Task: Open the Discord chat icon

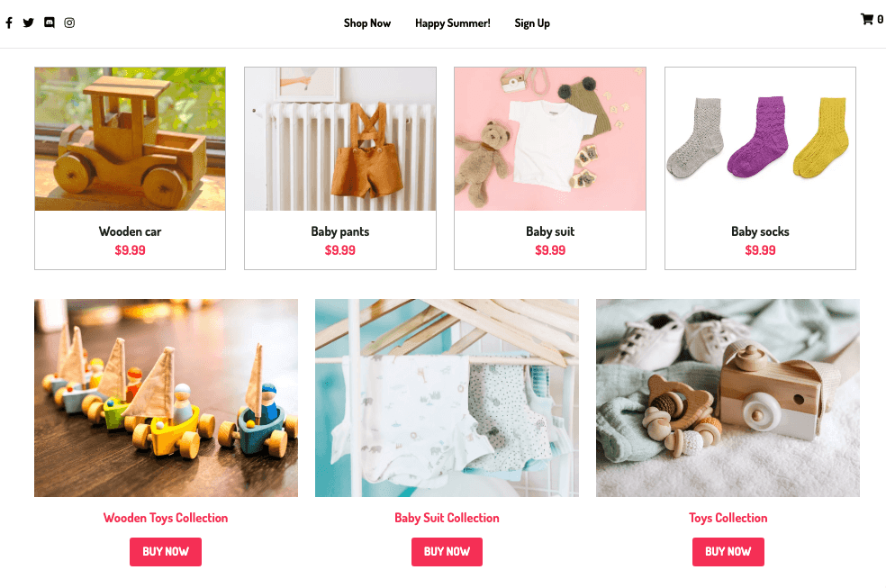Action: (50, 23)
